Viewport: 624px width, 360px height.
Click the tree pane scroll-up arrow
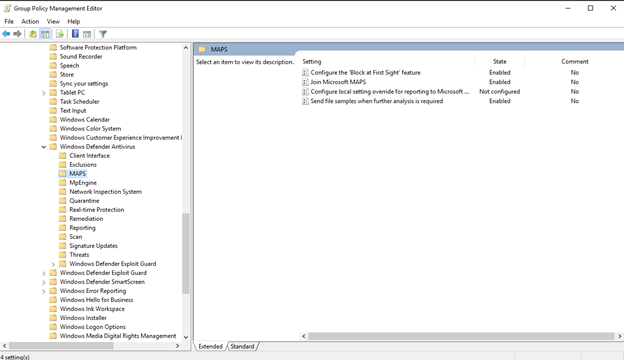tap(185, 48)
